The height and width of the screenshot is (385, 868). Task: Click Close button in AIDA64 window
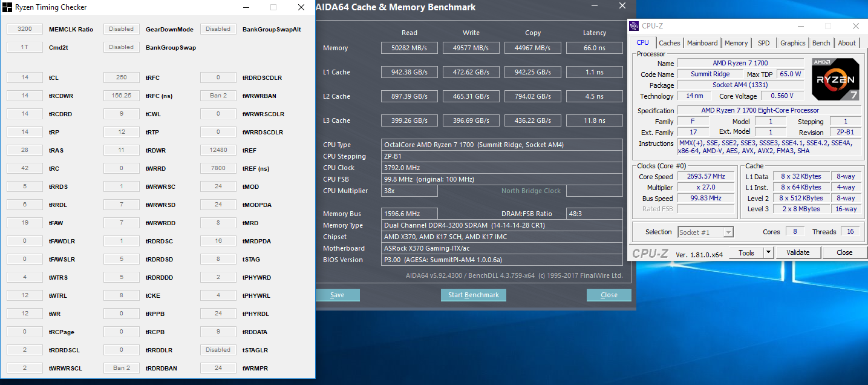click(609, 295)
